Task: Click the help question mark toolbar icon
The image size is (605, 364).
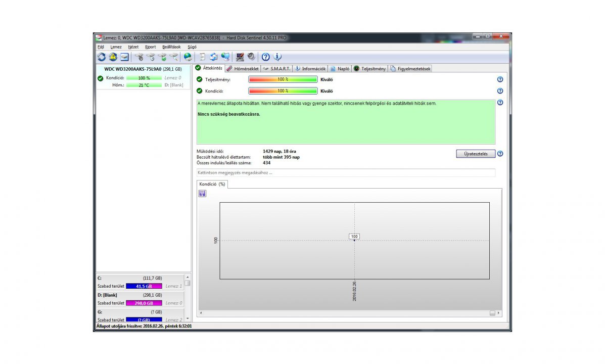Action: (265, 57)
